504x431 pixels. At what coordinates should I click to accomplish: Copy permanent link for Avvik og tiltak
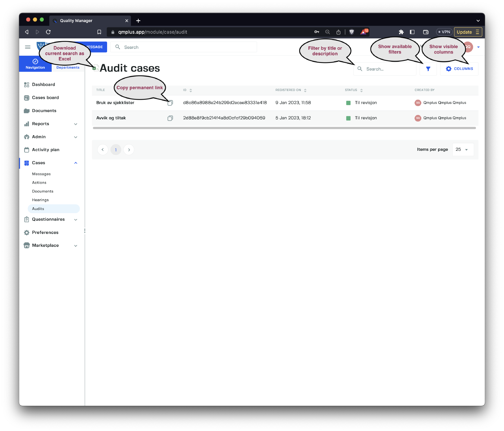(x=170, y=118)
